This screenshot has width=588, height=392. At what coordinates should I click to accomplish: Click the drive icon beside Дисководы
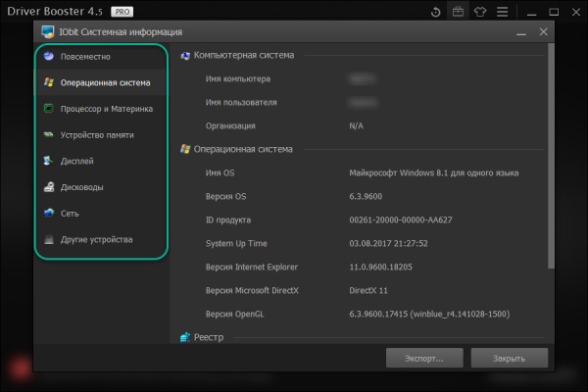pos(49,187)
